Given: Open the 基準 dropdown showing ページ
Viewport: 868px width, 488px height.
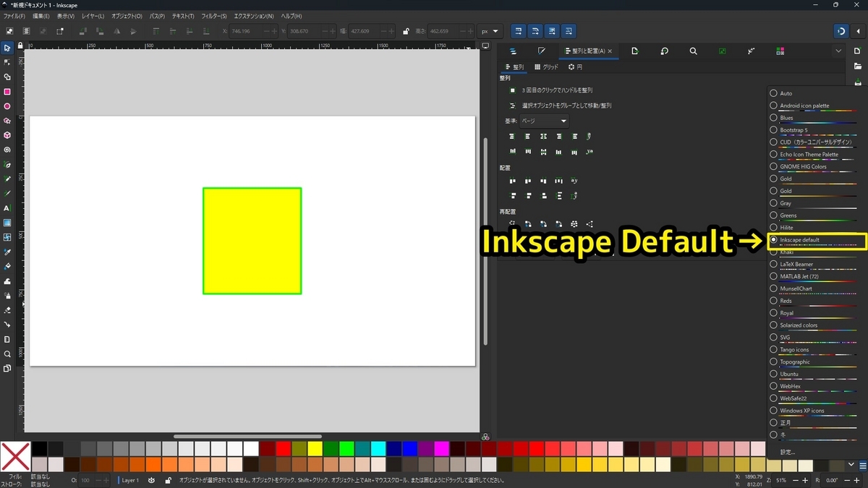Looking at the screenshot, I should coord(542,121).
